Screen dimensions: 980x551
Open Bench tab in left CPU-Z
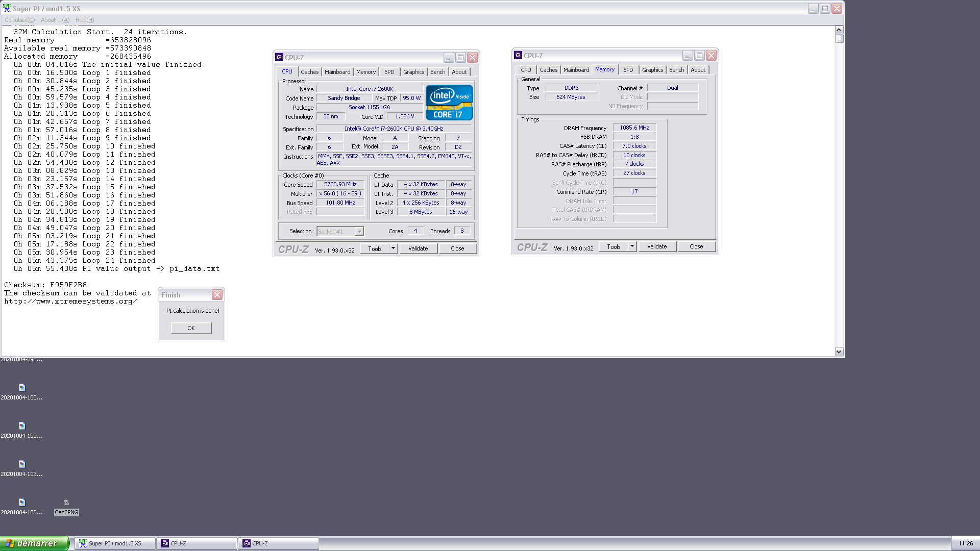tap(438, 72)
